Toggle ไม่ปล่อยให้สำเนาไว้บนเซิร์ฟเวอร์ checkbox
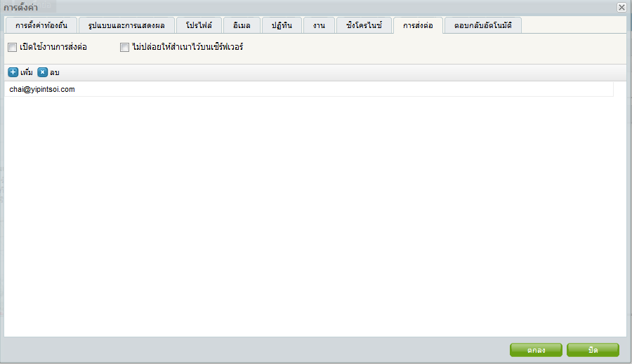The height and width of the screenshot is (364, 632). [x=124, y=48]
